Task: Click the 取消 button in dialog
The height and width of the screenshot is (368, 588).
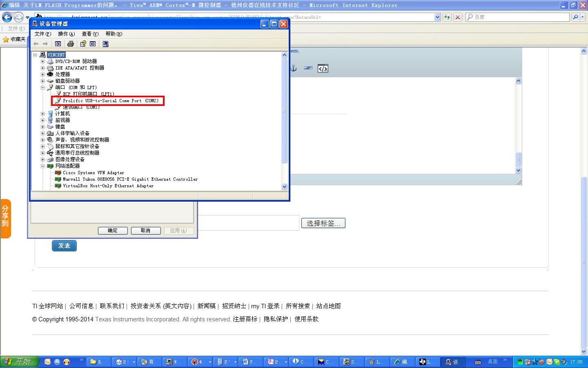Action: click(146, 231)
